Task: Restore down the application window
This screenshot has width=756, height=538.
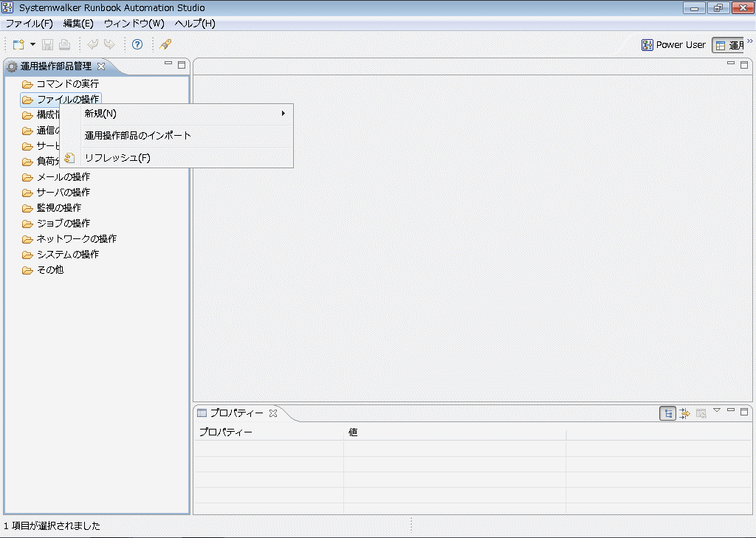Action: 718,7
